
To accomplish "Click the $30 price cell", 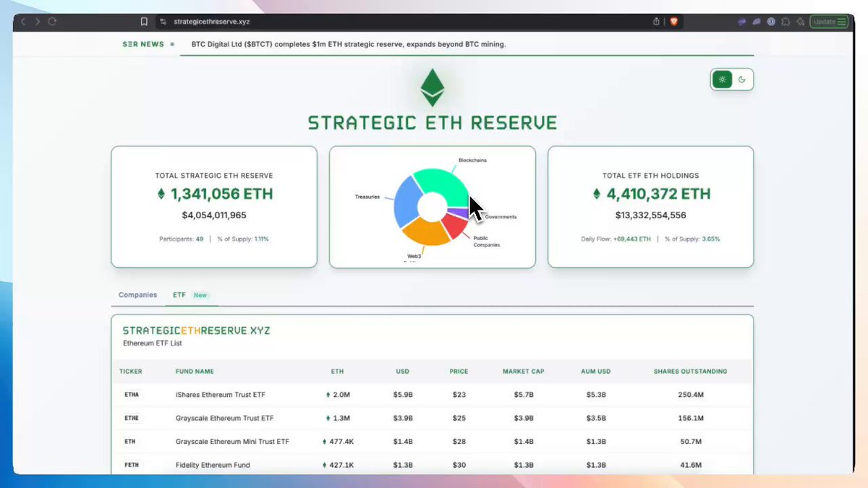I will tap(459, 465).
